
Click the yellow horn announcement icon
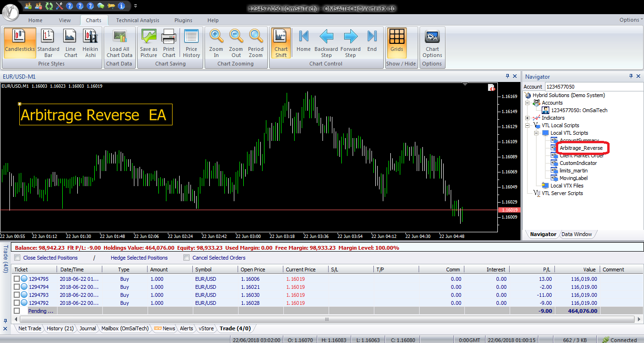click(111, 6)
